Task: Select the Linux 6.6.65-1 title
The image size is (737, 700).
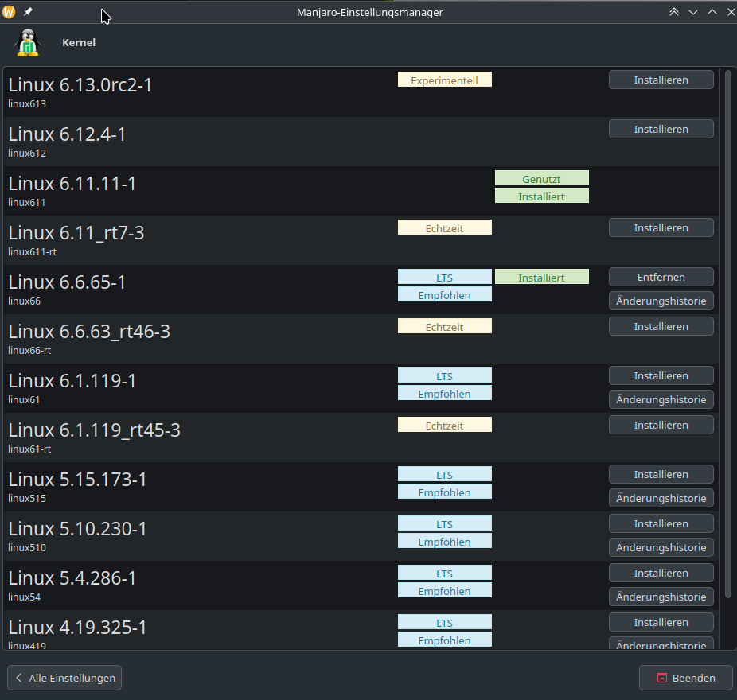Action: (x=67, y=282)
